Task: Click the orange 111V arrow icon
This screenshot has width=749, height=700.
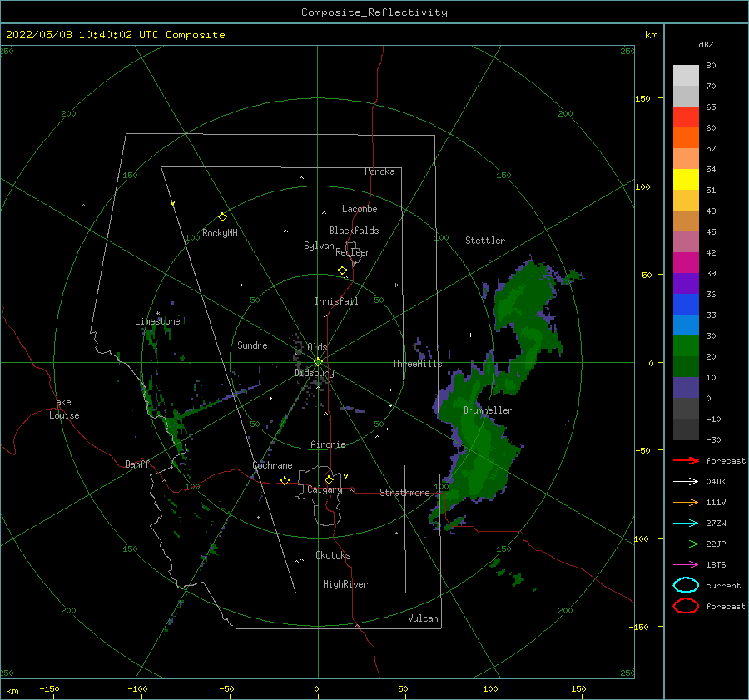Action: 686,502
